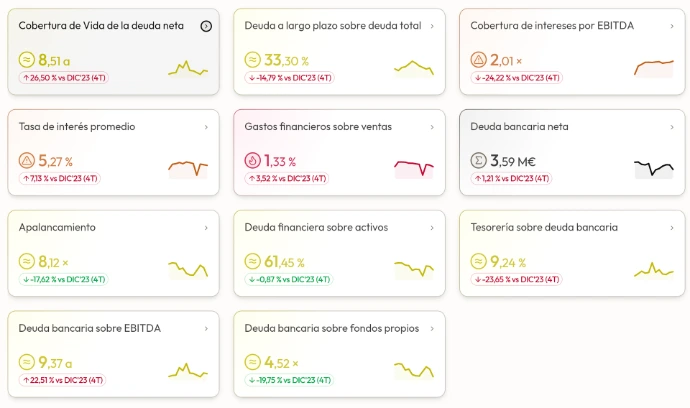Image resolution: width=690 pixels, height=408 pixels.
Task: Click the 26,50 % vs DIC'23 badge
Action: coord(62,77)
